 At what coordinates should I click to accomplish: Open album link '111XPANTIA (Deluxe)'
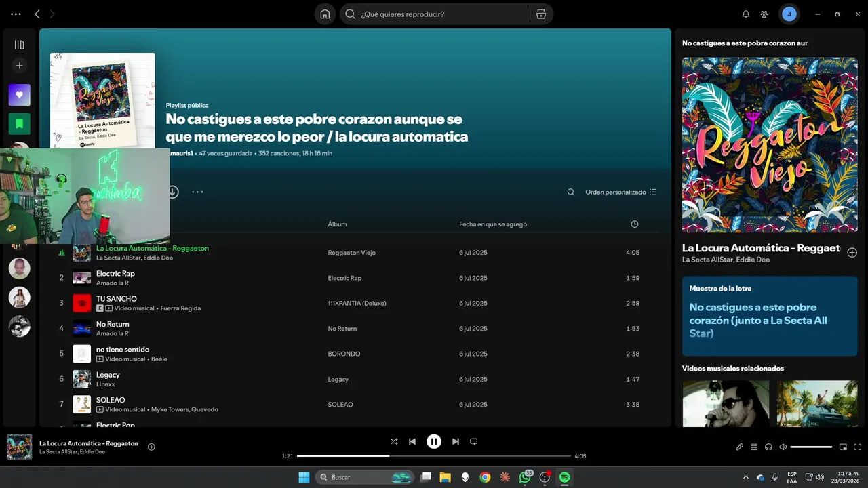357,304
